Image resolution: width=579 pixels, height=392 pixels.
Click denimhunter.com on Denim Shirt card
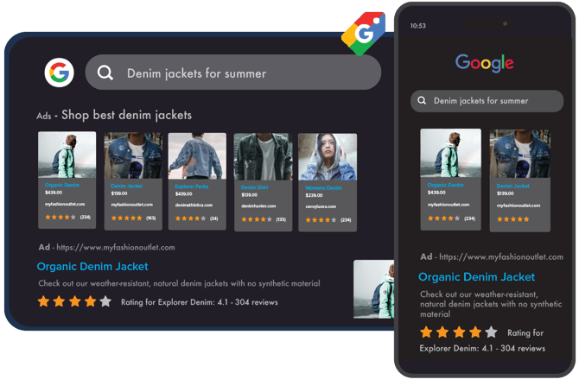point(258,206)
